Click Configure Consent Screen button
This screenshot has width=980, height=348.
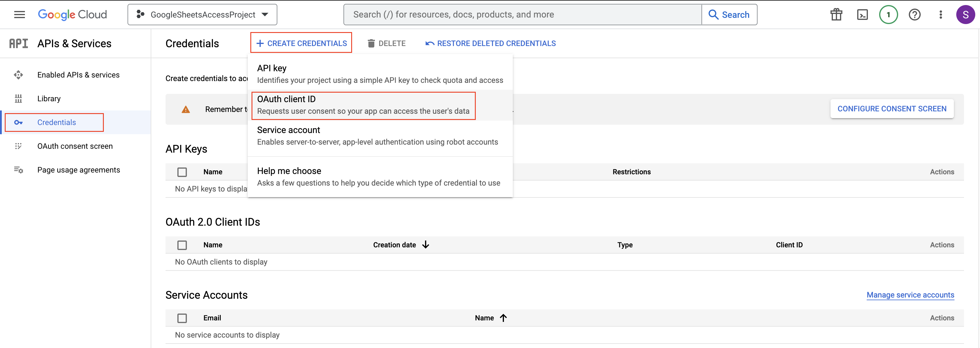(x=891, y=109)
